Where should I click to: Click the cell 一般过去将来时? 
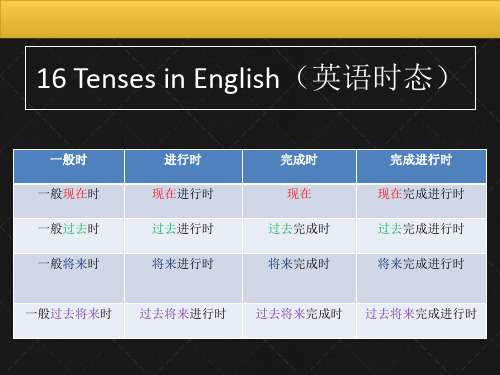pyautogui.click(x=69, y=321)
